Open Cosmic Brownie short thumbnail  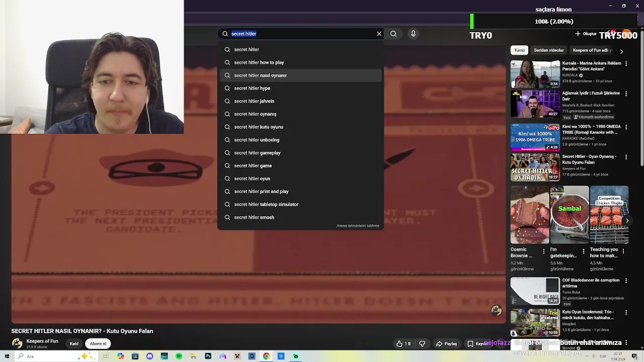[530, 215]
